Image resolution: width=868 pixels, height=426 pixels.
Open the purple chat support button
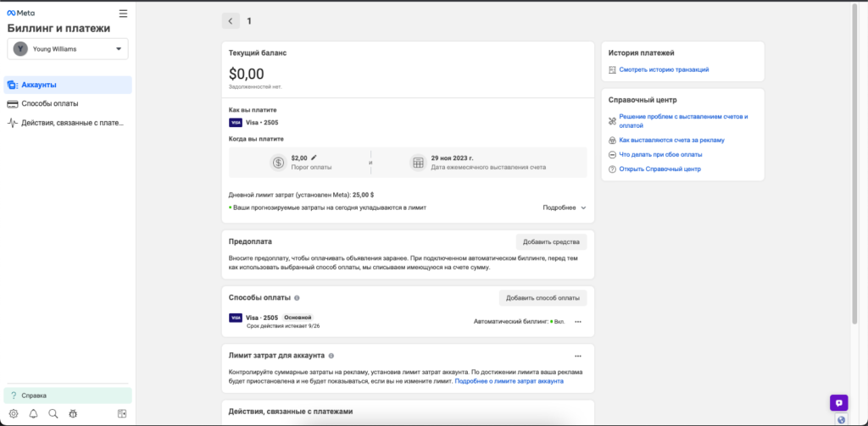838,403
